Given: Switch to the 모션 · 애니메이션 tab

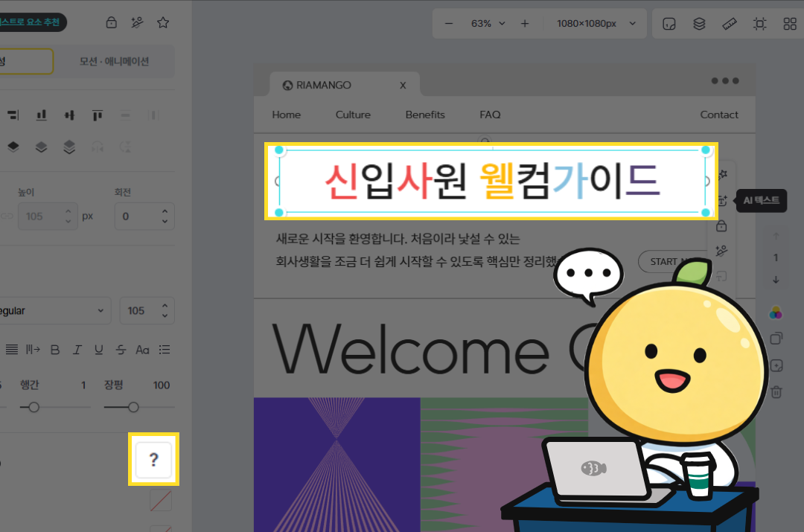Looking at the screenshot, I should 114,62.
